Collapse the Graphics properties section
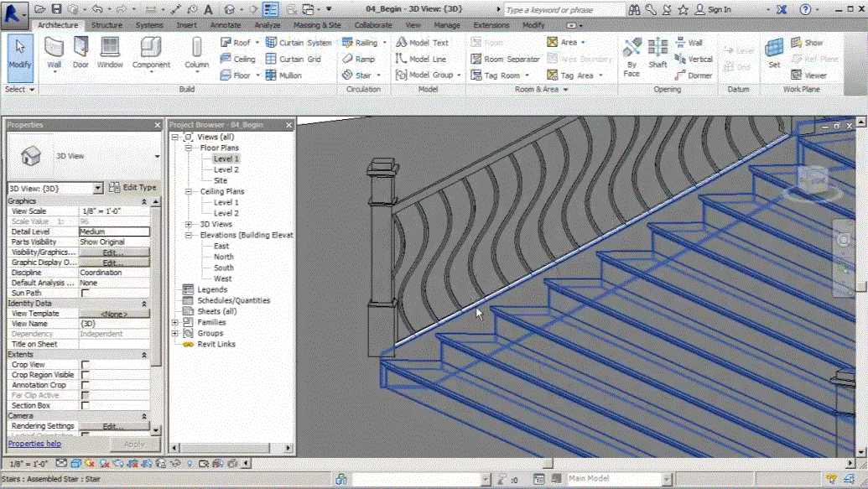The width and height of the screenshot is (868, 489). (x=144, y=201)
